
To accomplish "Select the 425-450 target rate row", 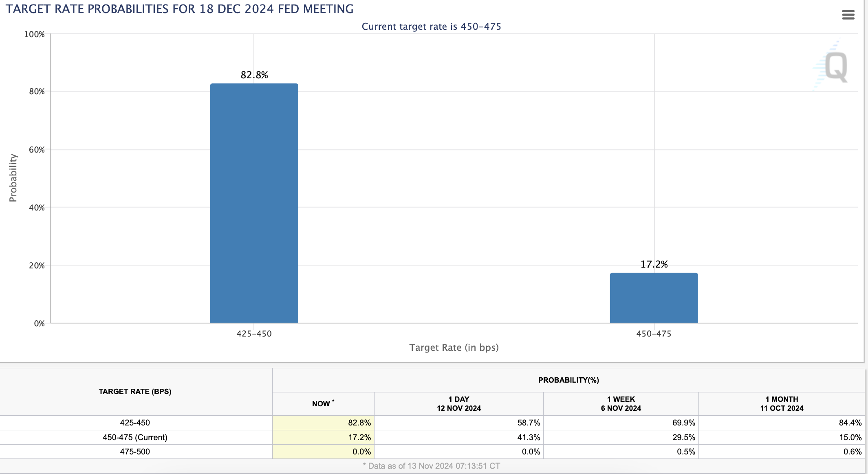I will 134,423.
